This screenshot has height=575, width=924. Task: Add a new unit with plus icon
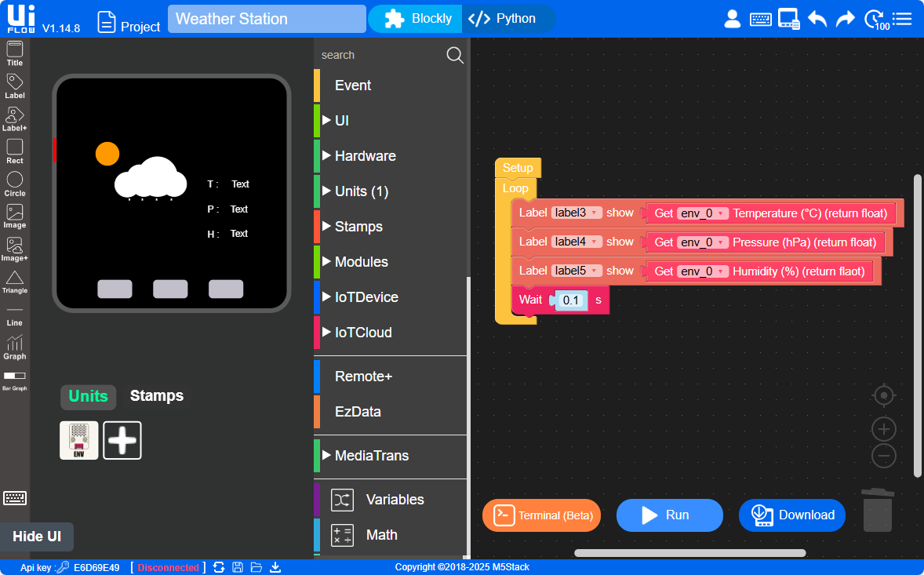point(122,440)
